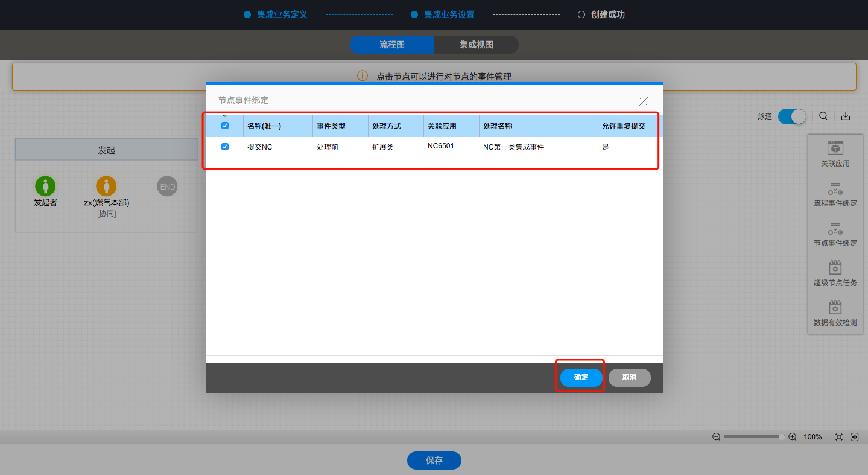Uncheck the select-all header checkbox
Image resolution: width=868 pixels, height=475 pixels.
coord(225,126)
